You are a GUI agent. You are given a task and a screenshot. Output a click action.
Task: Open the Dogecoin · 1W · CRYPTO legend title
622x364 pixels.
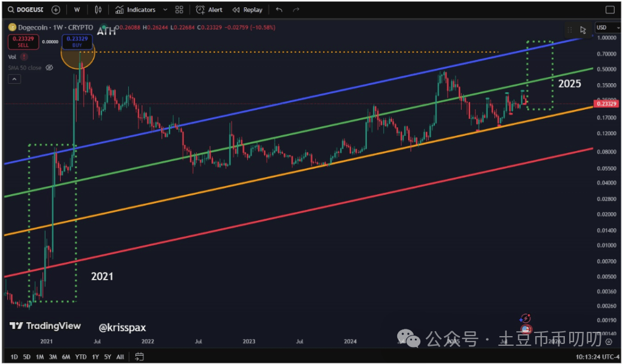(55, 28)
